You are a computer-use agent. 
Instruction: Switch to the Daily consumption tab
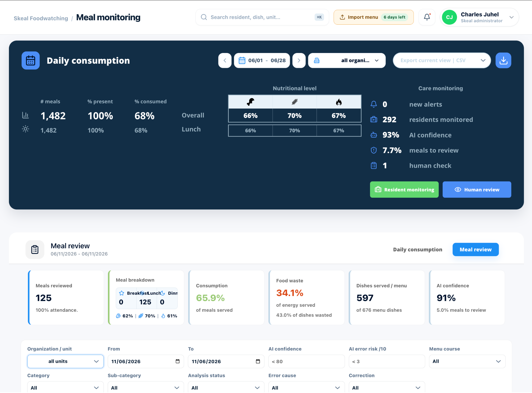click(417, 250)
